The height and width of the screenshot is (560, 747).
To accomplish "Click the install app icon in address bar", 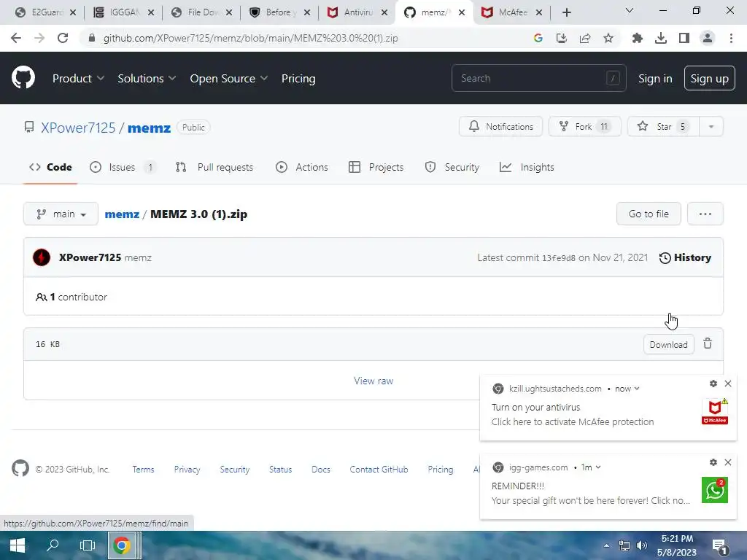I will (562, 38).
